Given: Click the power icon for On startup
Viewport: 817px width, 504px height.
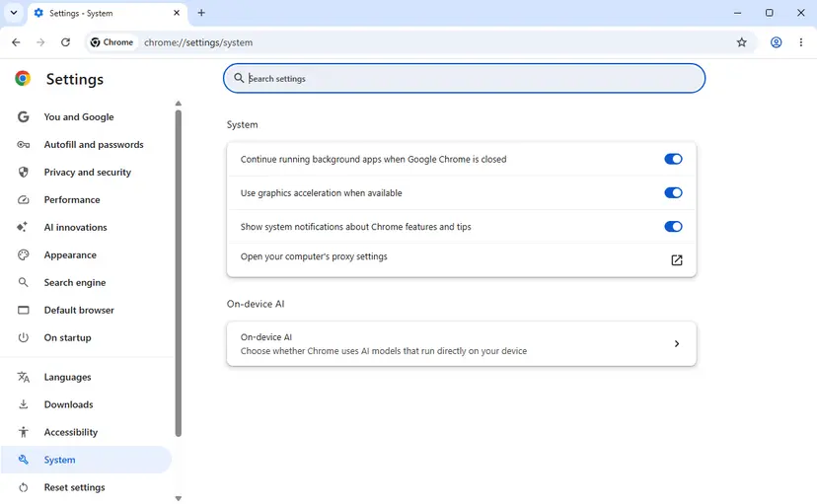Looking at the screenshot, I should [x=23, y=338].
